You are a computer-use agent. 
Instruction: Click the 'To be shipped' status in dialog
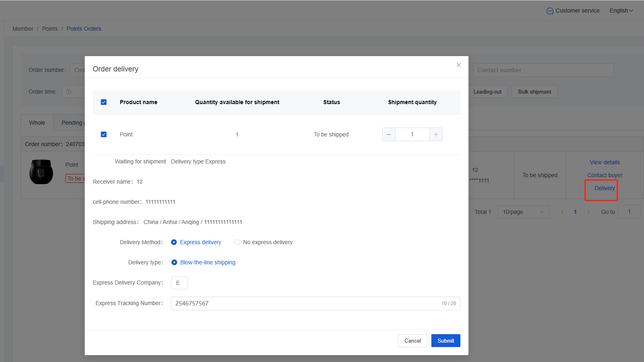(331, 134)
